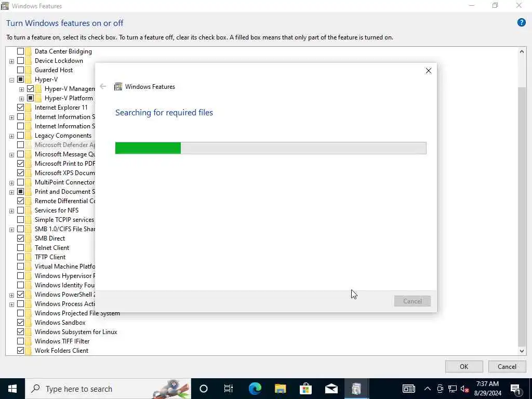Uncheck the Work Folders Client checkbox
The width and height of the screenshot is (532, 399).
tap(20, 351)
